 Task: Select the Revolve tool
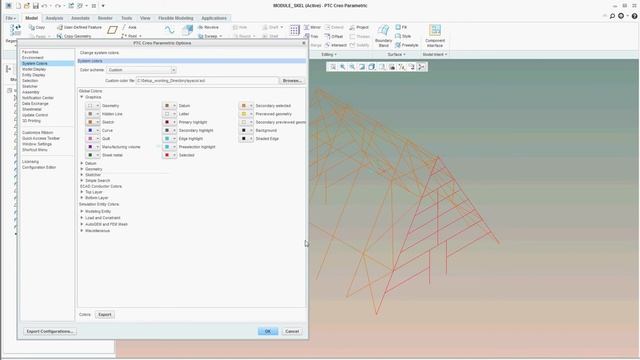pyautogui.click(x=208, y=27)
